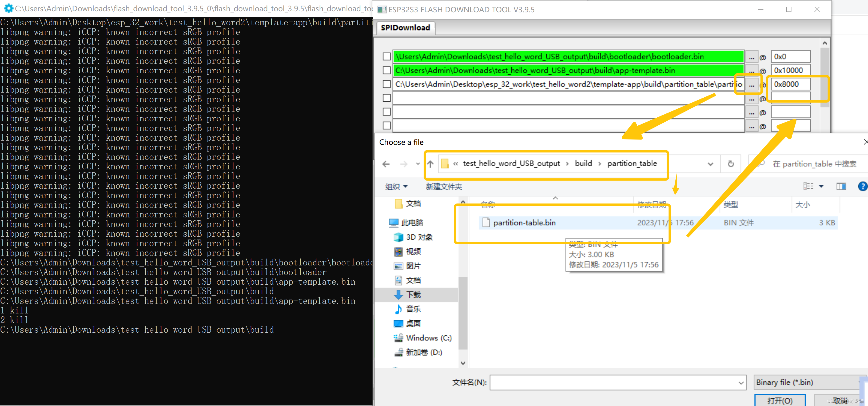
Task: Browse file for partition_table row
Action: point(751,85)
